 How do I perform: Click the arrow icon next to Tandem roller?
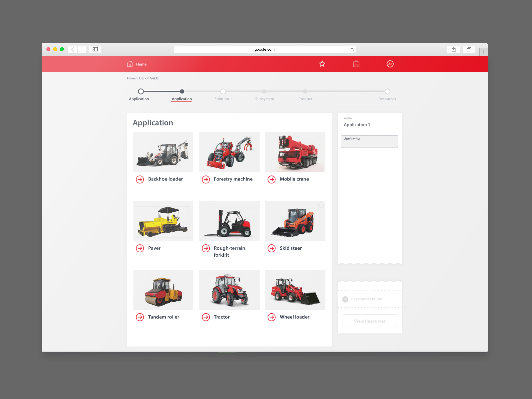coord(140,317)
